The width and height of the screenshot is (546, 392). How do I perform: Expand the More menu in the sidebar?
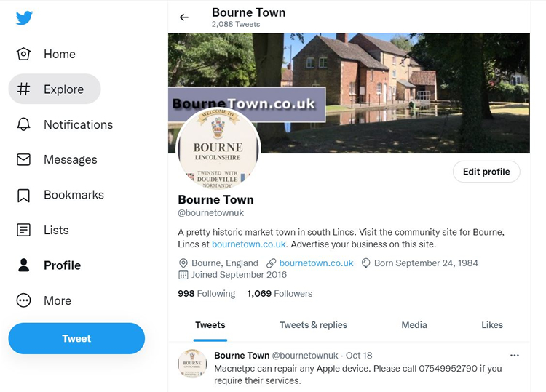pos(44,300)
